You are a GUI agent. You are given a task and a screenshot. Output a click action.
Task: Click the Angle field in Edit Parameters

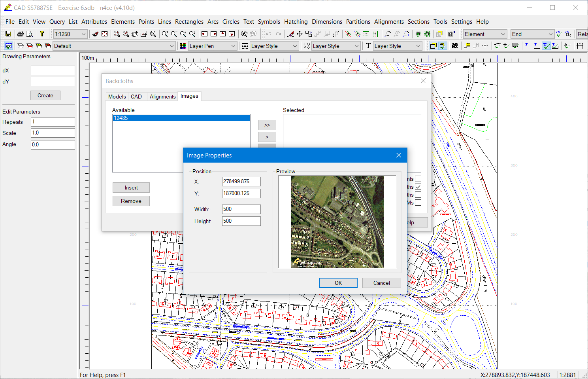pos(53,145)
